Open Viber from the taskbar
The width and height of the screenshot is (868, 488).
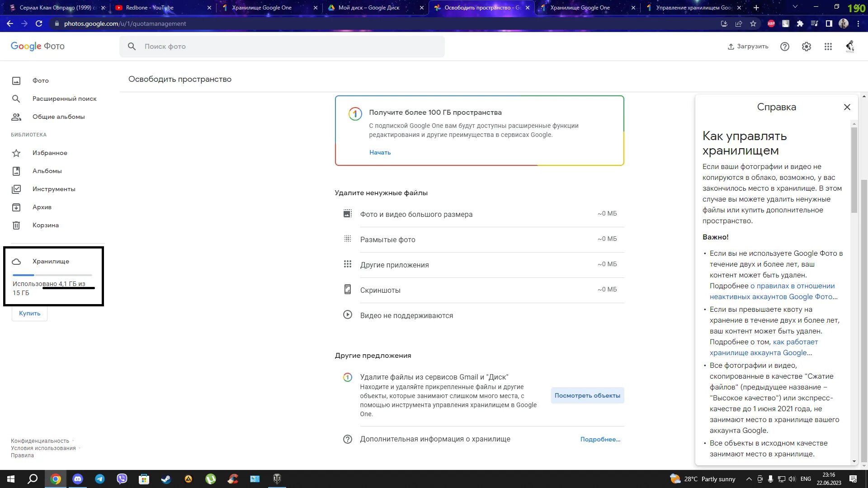point(122,479)
